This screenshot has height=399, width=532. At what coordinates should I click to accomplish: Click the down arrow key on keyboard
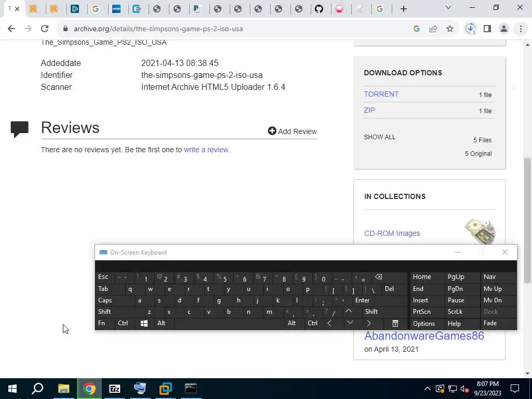click(x=350, y=323)
